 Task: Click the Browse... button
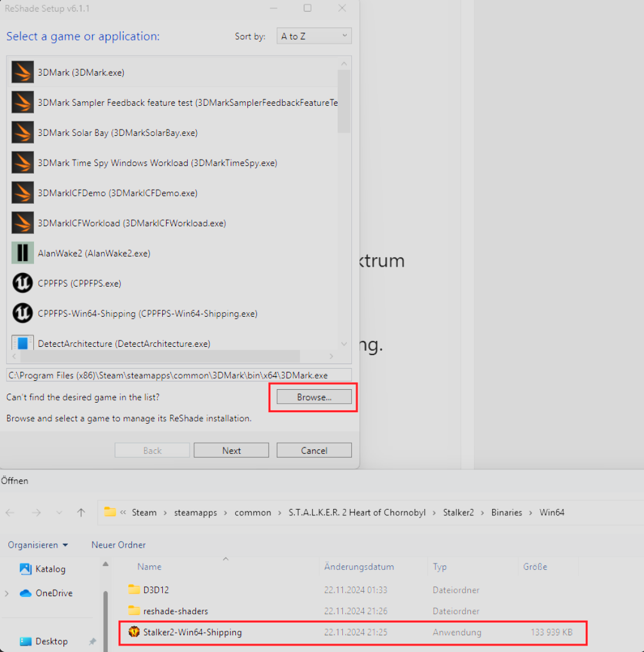(314, 397)
